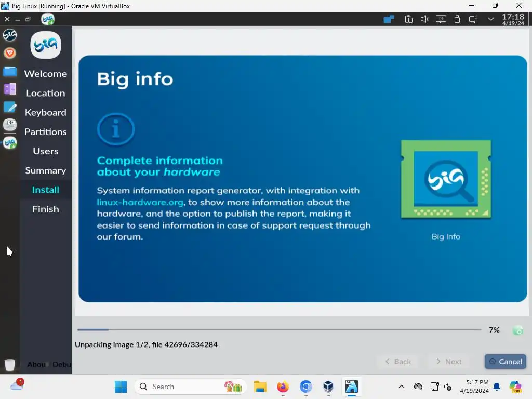
Task: Select the Location step in sidebar
Action: 46,93
